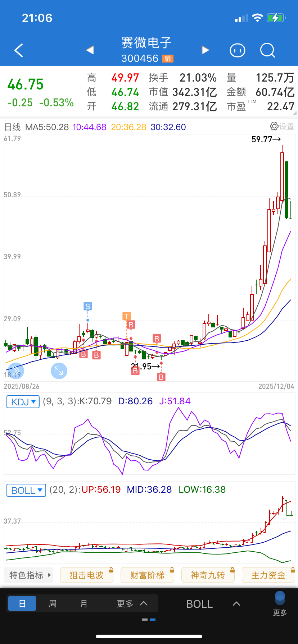This screenshot has width=298, height=644.
Task: Tap the Wi-Fi status icon
Action: pyautogui.click(x=257, y=18)
